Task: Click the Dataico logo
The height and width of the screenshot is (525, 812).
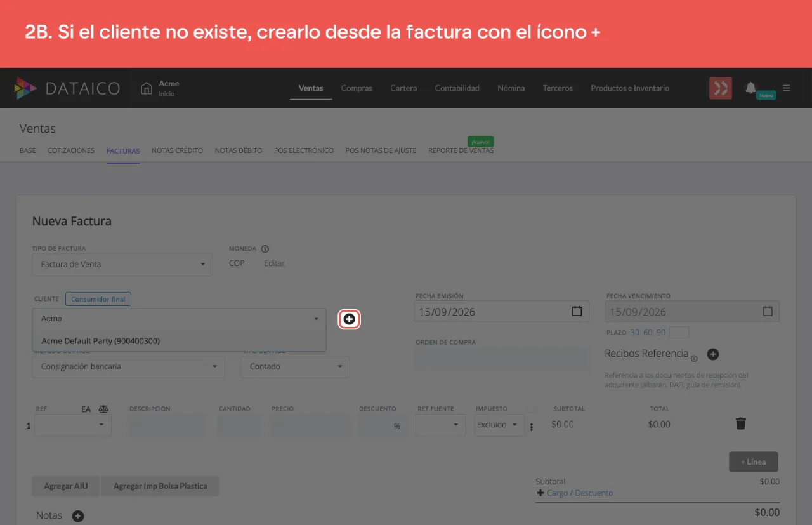Action: (x=67, y=88)
